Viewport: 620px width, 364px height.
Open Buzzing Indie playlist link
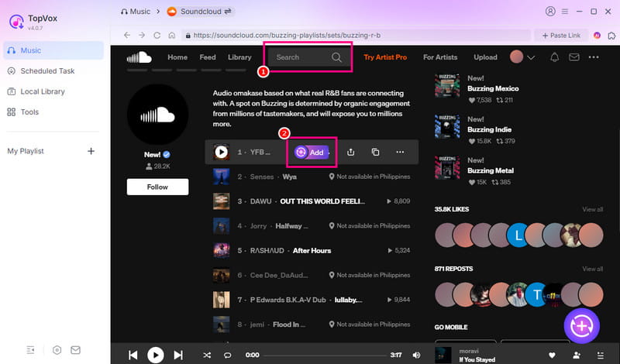pos(489,129)
